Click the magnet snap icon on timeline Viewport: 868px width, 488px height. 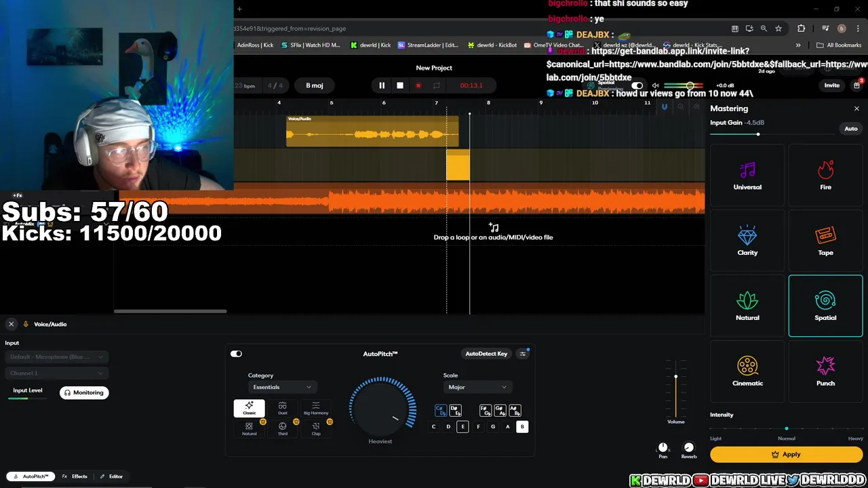click(x=665, y=106)
